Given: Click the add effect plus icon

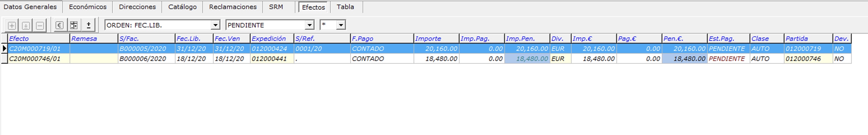Looking at the screenshot, I should click(12, 26).
